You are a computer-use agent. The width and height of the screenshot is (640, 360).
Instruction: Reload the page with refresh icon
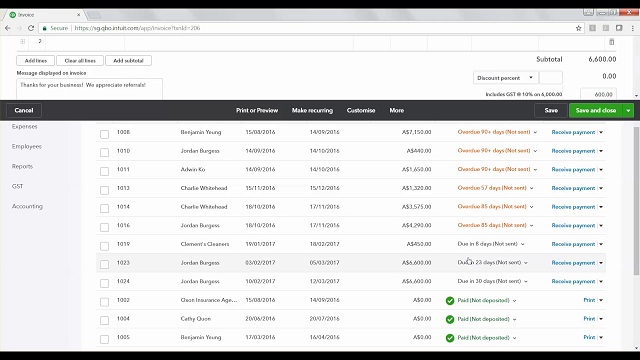click(31, 28)
